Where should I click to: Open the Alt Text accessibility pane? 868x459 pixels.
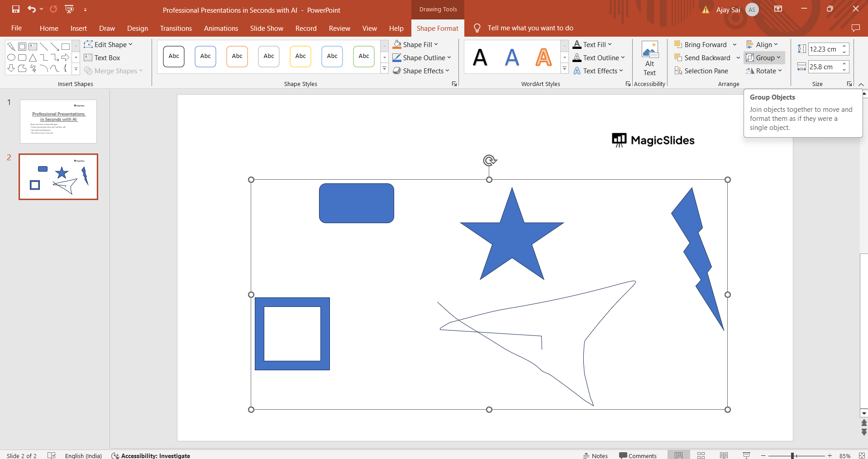click(649, 59)
